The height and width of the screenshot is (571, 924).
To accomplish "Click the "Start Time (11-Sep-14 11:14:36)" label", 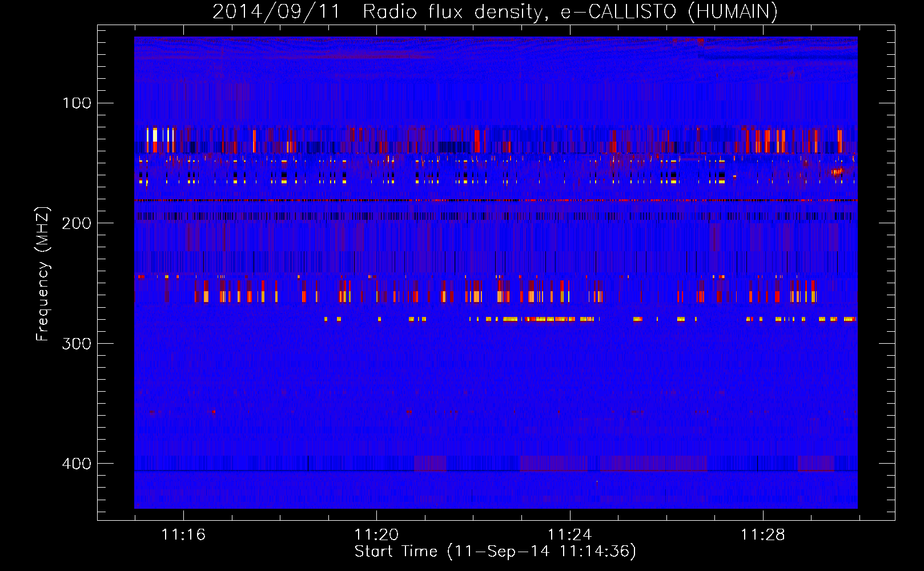I will click(x=495, y=552).
